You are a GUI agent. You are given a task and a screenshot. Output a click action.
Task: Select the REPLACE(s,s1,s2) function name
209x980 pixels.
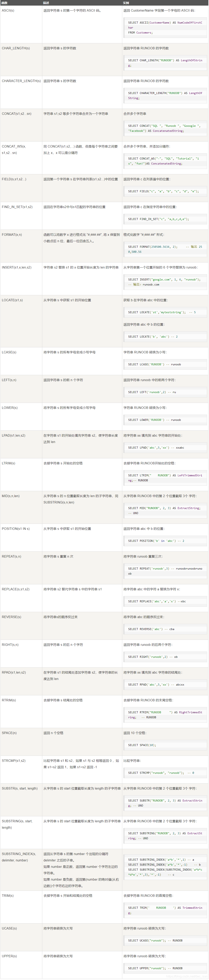point(16,589)
